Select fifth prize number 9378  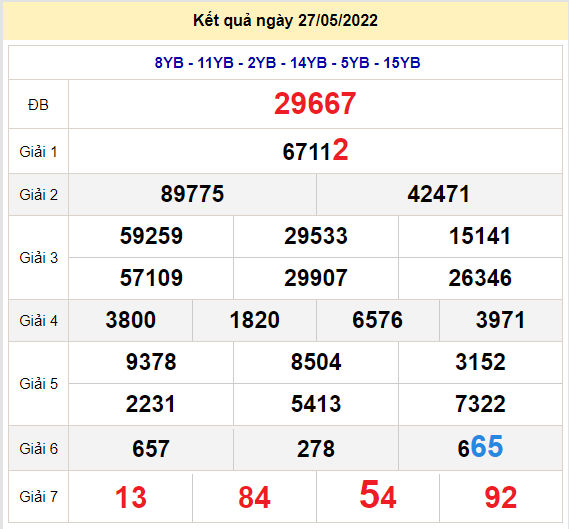click(x=151, y=362)
